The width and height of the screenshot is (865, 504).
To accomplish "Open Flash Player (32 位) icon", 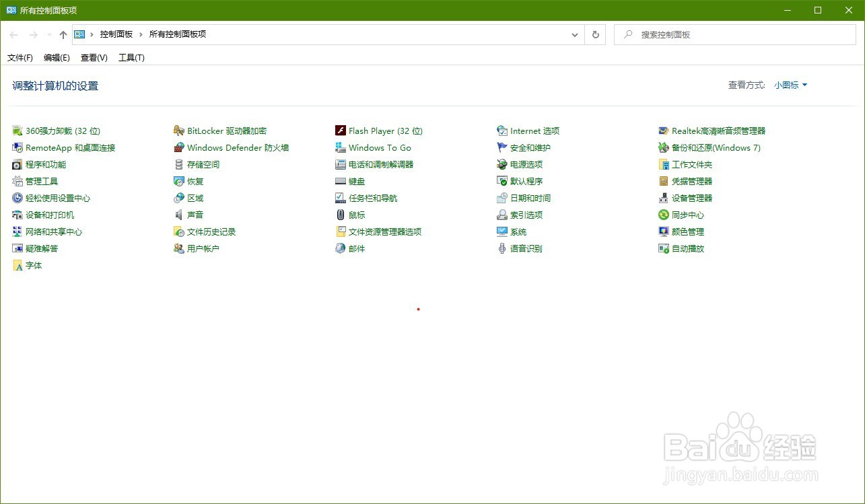I will click(341, 131).
